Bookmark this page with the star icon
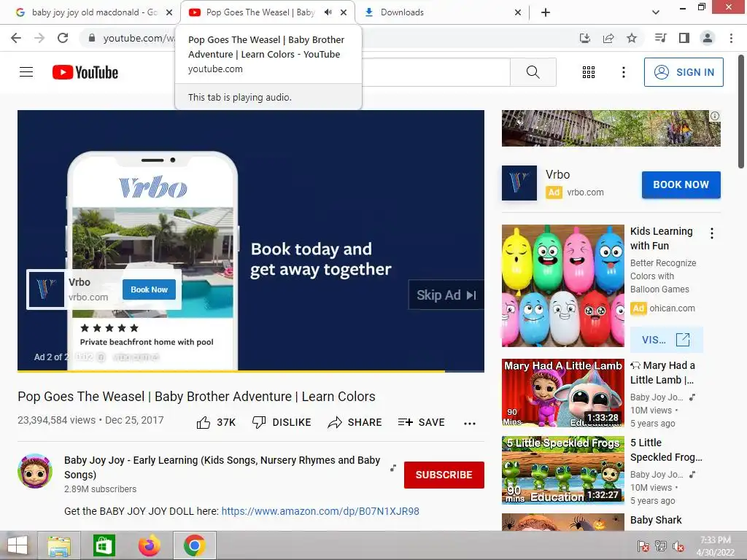The width and height of the screenshot is (747, 560). tap(632, 38)
